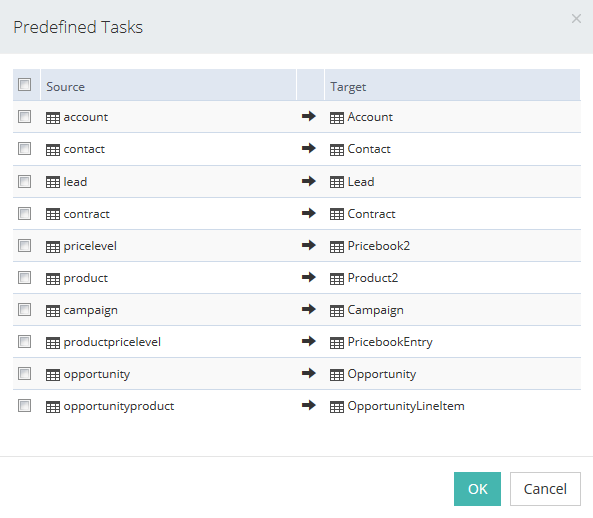
Task: Dismiss dialog with Cancel button
Action: [x=545, y=489]
